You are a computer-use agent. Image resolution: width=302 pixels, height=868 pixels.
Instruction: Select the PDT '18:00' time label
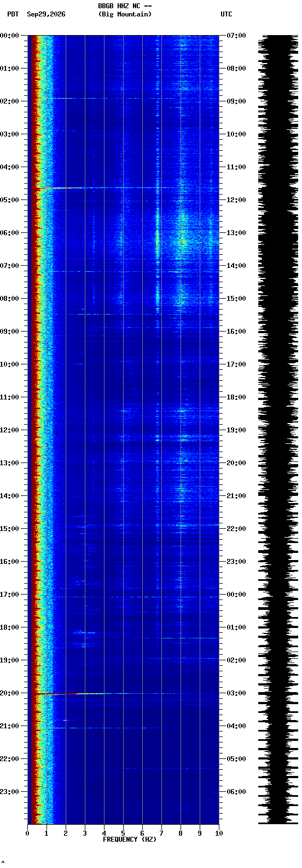(9, 627)
